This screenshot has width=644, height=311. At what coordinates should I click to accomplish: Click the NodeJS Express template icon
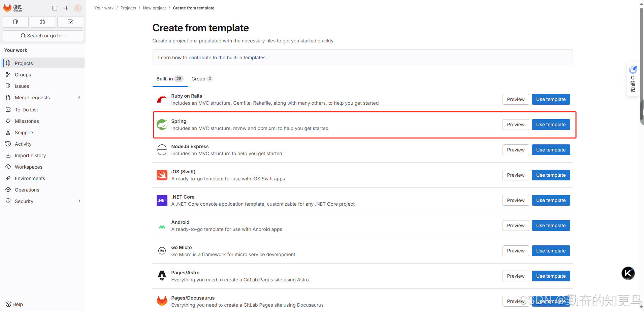pyautogui.click(x=162, y=150)
